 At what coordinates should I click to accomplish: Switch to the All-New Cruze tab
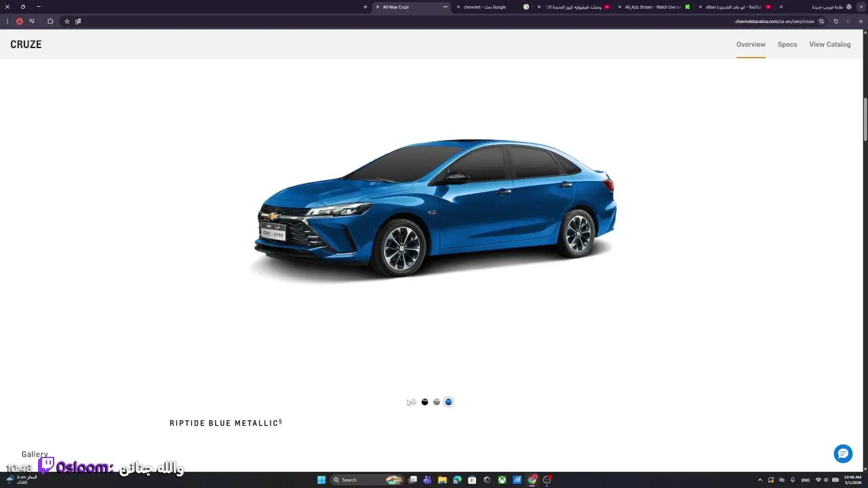click(411, 7)
